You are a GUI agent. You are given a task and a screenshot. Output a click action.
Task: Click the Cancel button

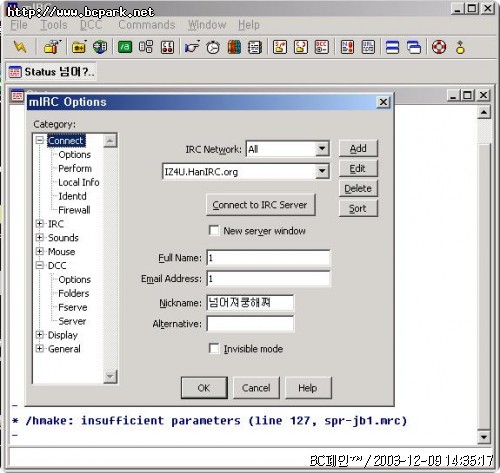256,388
